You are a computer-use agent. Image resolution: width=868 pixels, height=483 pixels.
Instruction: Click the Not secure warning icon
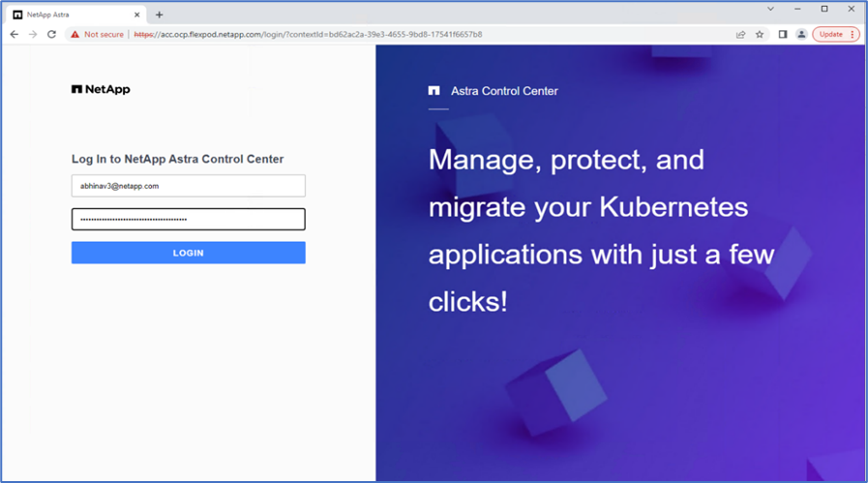75,34
